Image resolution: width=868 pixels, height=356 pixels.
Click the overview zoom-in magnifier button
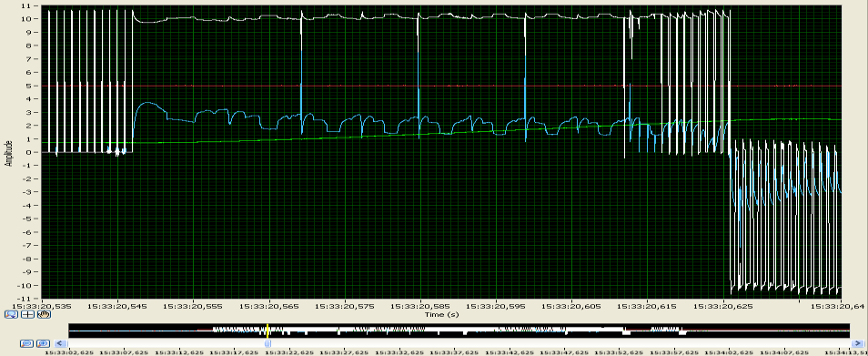point(43,343)
